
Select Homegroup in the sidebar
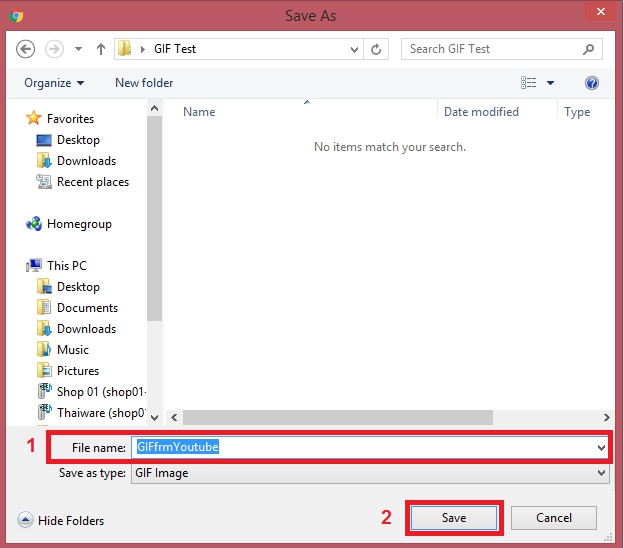click(x=79, y=224)
